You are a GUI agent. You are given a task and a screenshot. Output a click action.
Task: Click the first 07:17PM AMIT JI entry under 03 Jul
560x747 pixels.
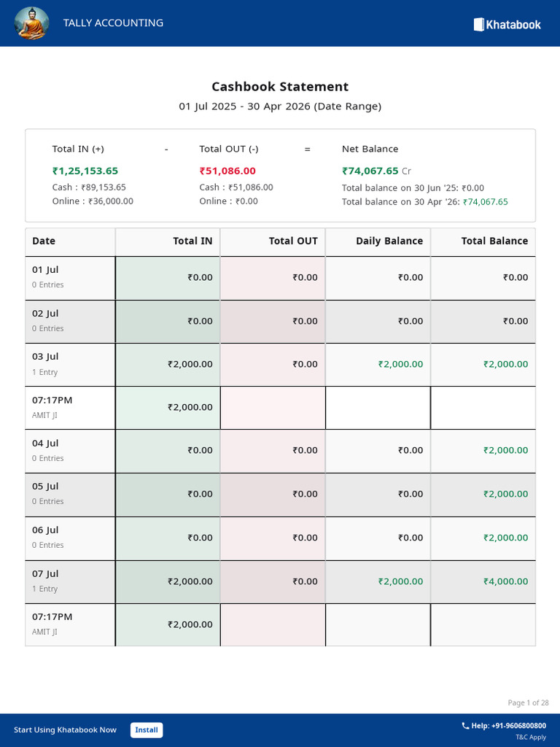[x=70, y=408]
